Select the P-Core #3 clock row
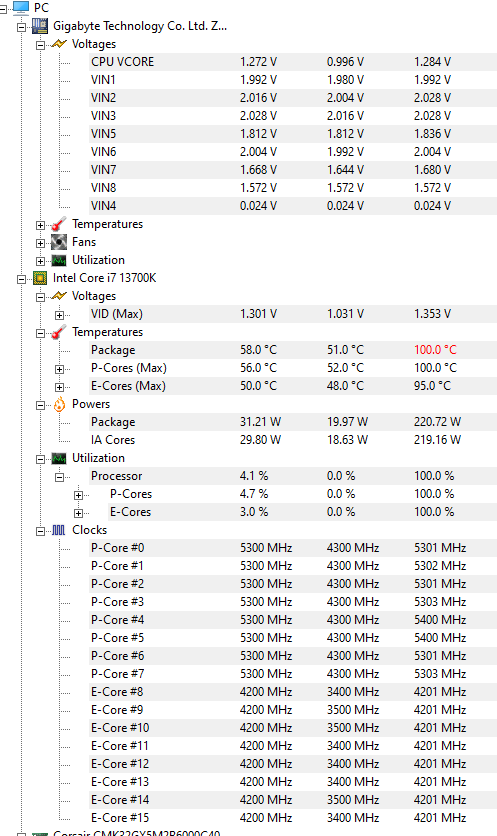Image resolution: width=497 pixels, height=836 pixels. tap(293, 602)
